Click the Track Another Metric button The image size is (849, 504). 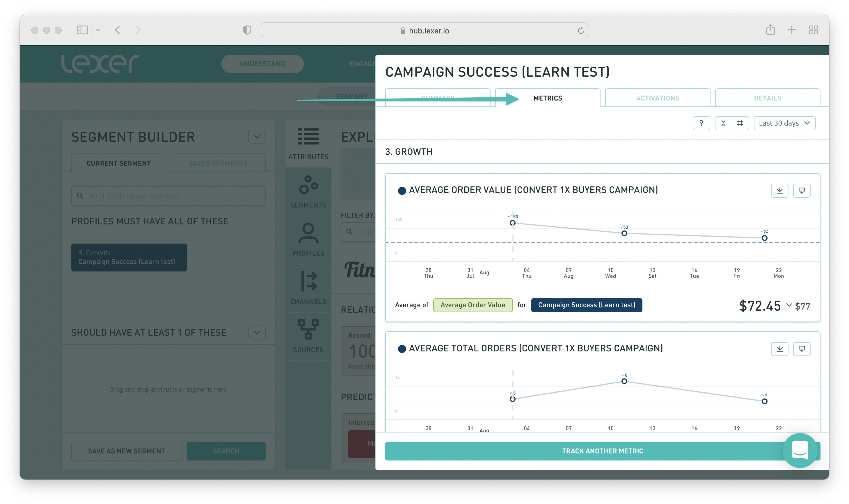coord(602,451)
